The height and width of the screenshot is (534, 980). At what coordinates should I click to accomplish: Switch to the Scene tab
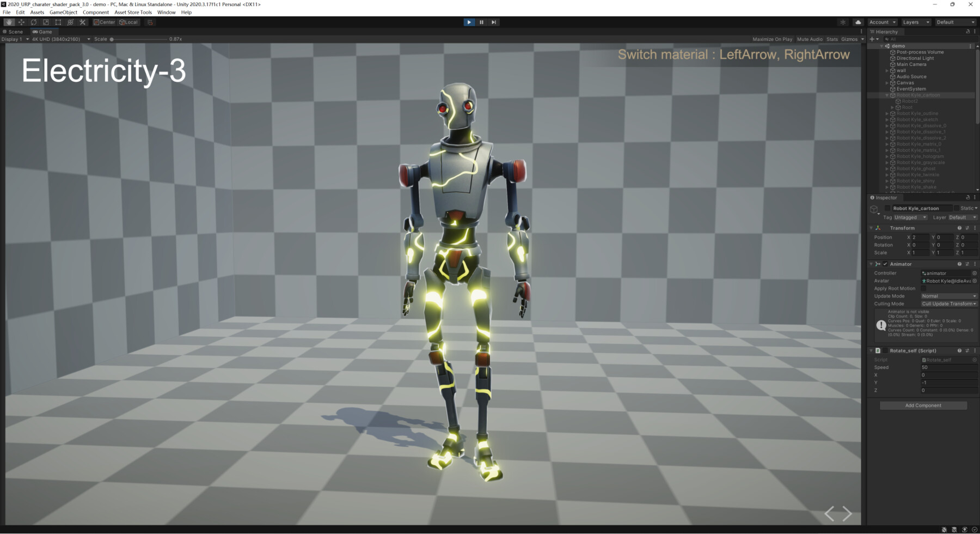[13, 32]
